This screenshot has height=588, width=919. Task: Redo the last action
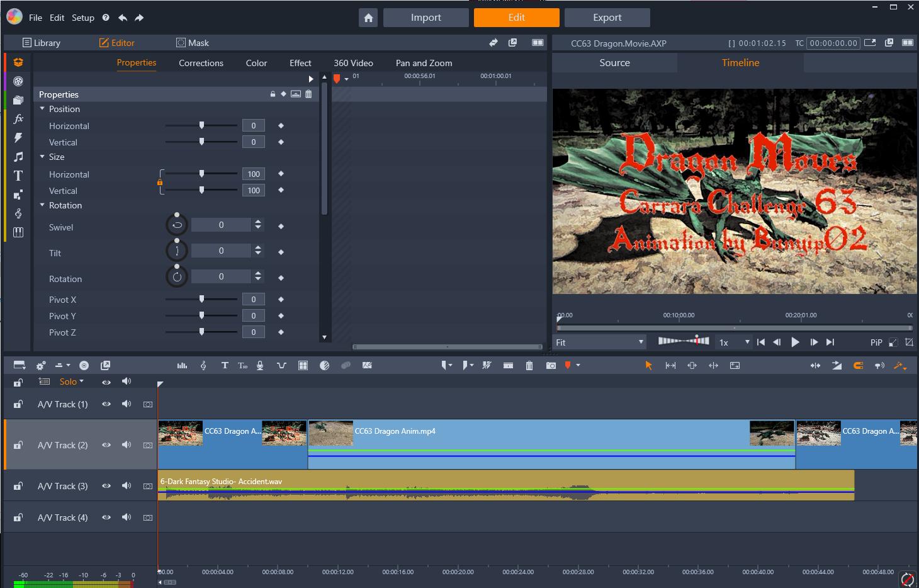(139, 18)
